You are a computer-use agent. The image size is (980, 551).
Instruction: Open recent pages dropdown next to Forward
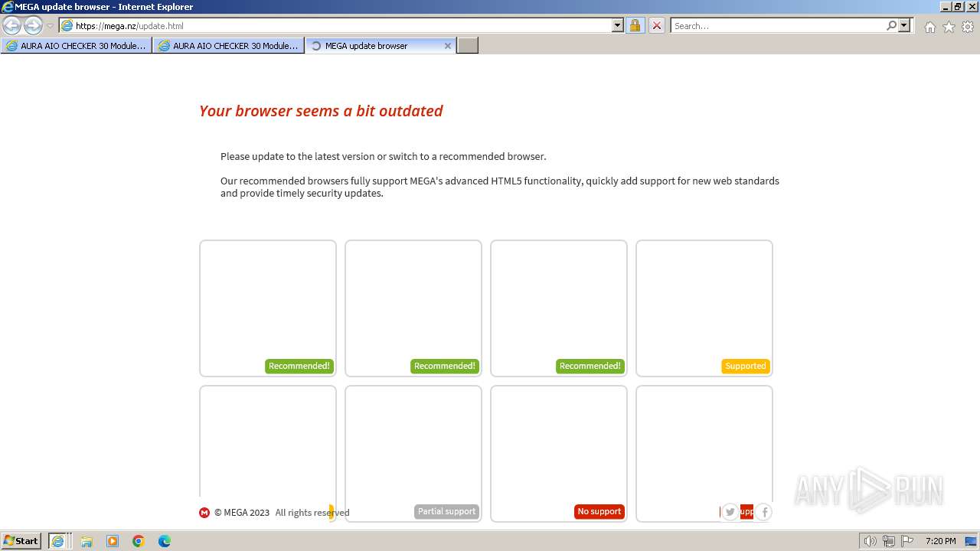51,26
